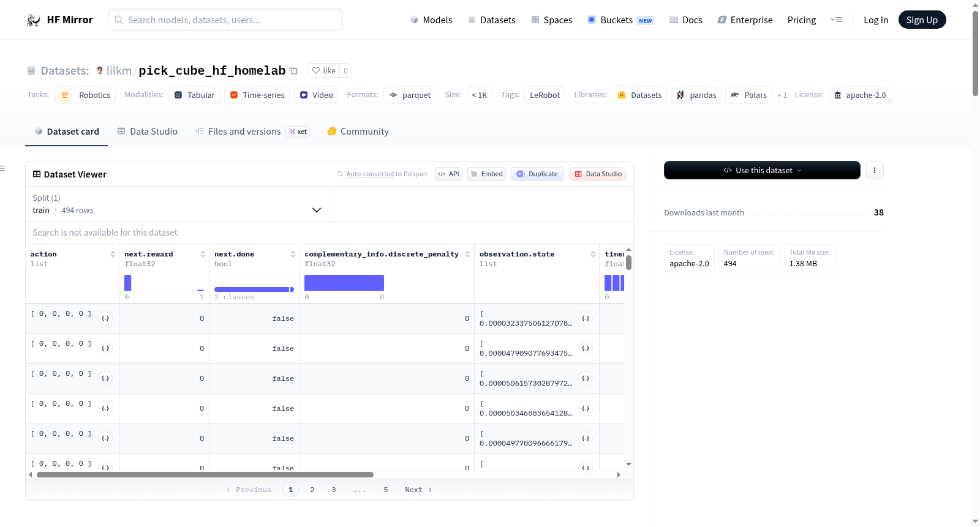Expand the action cell in the fourth row
Viewport: 980px width, 527px height.
[x=105, y=408]
